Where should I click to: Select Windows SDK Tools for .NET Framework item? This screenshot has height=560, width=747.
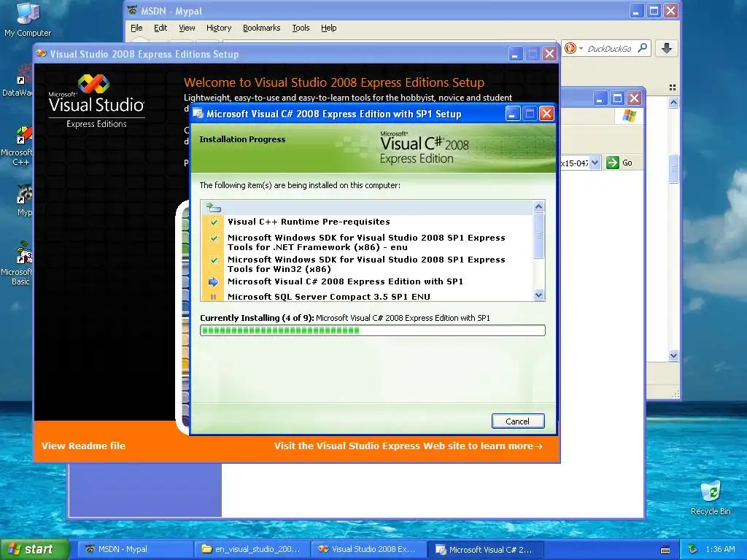[366, 242]
